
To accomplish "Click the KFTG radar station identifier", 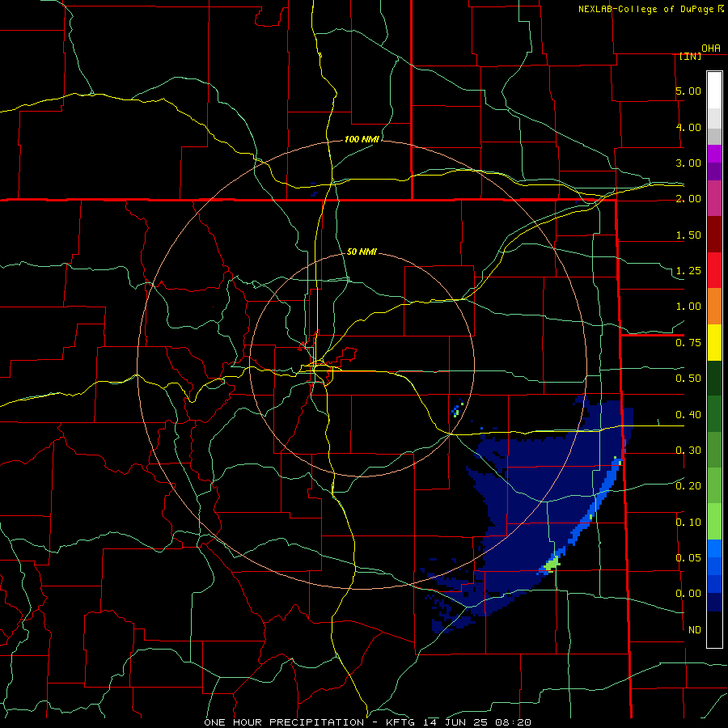I will coord(401,722).
